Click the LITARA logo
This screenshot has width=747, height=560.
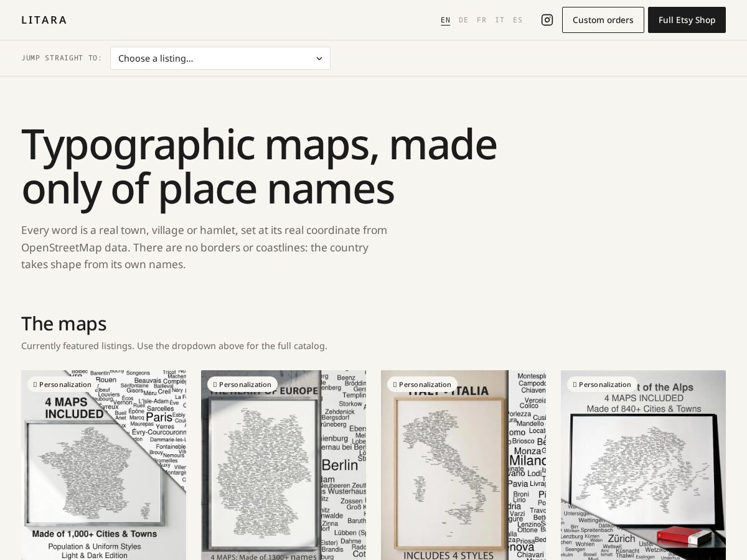point(44,20)
